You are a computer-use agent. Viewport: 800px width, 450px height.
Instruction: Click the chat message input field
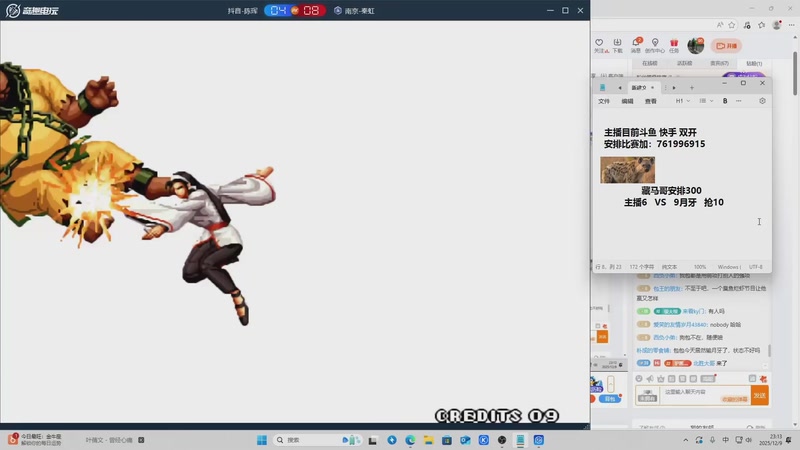tap(705, 395)
